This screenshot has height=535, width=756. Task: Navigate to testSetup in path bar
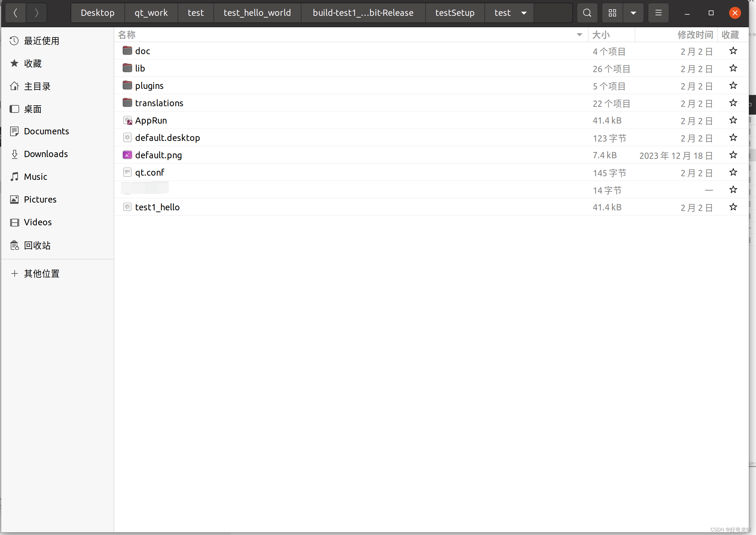pos(454,13)
